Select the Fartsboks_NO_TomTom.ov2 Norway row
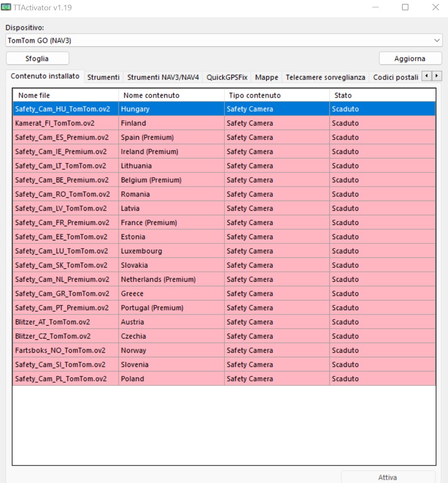Viewport: 448px width, 483px height. click(x=224, y=350)
